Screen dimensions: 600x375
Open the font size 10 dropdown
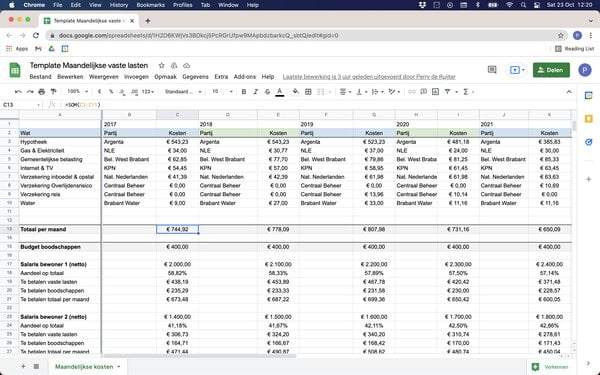point(222,92)
